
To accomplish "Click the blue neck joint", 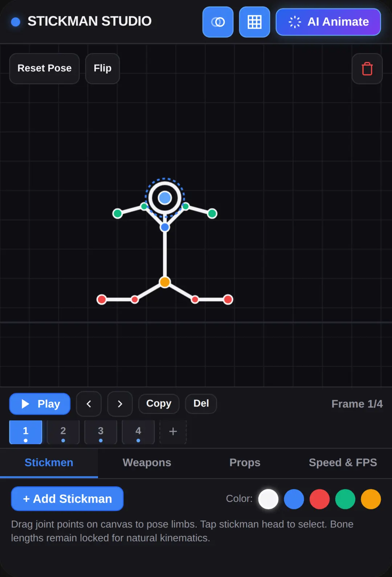I will pos(165,228).
